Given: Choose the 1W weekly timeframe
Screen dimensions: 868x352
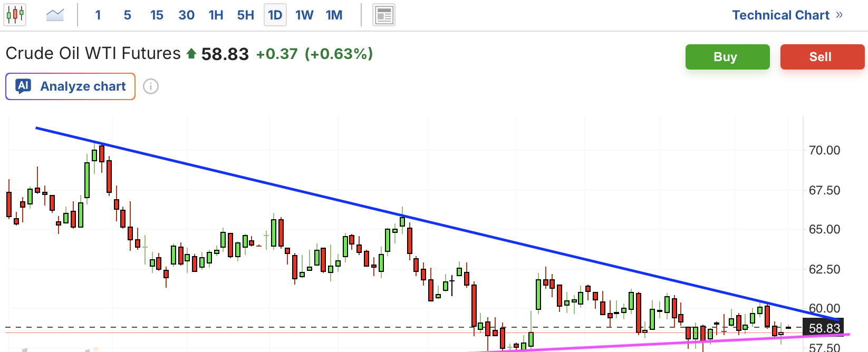Looking at the screenshot, I should 304,15.
